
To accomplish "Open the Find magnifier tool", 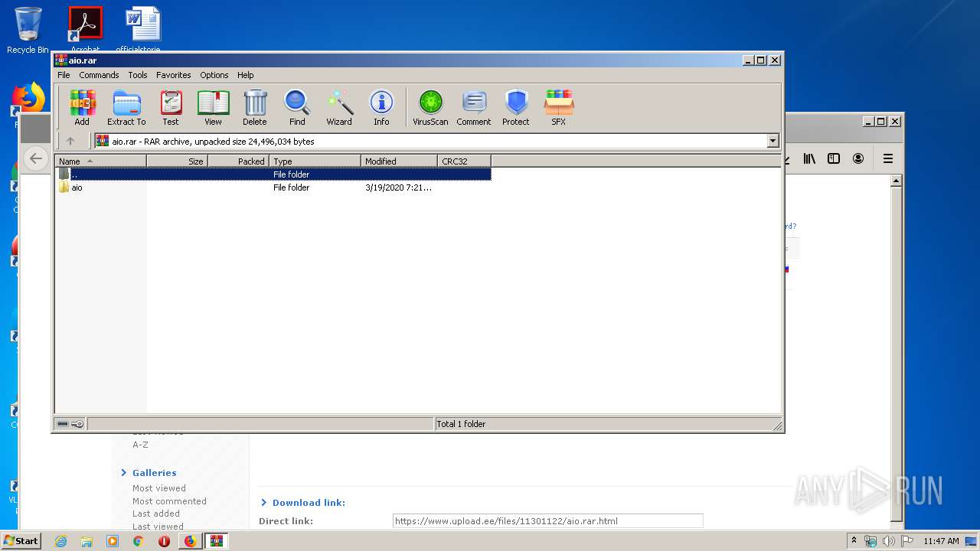I will click(x=297, y=108).
